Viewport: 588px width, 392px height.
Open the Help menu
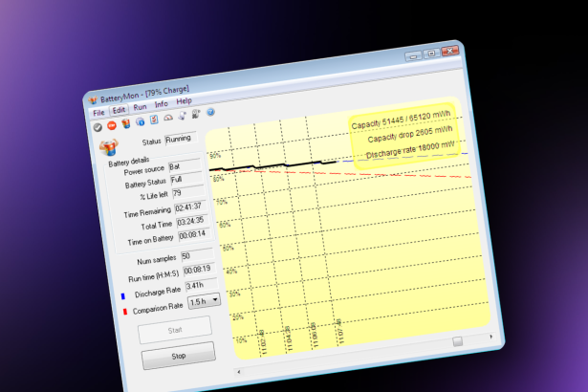click(x=184, y=101)
